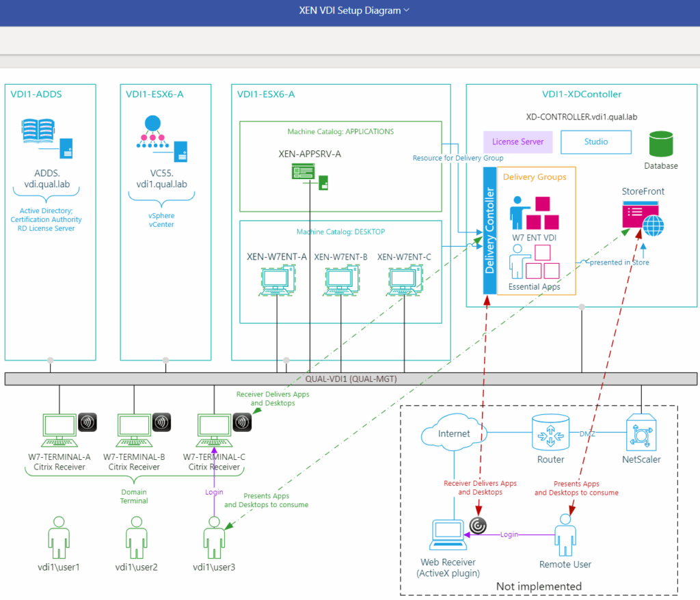Click the blue Delivery Controller bar

click(x=489, y=230)
